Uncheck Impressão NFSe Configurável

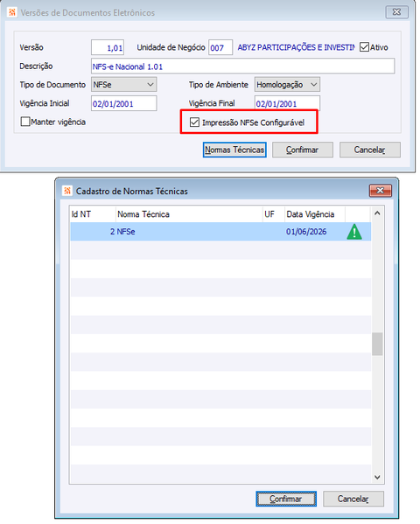(x=194, y=122)
